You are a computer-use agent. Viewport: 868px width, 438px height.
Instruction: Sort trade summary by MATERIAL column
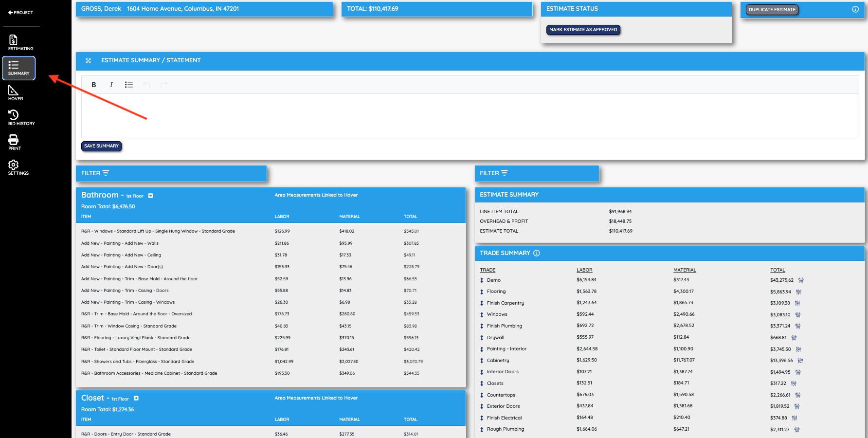(x=685, y=270)
